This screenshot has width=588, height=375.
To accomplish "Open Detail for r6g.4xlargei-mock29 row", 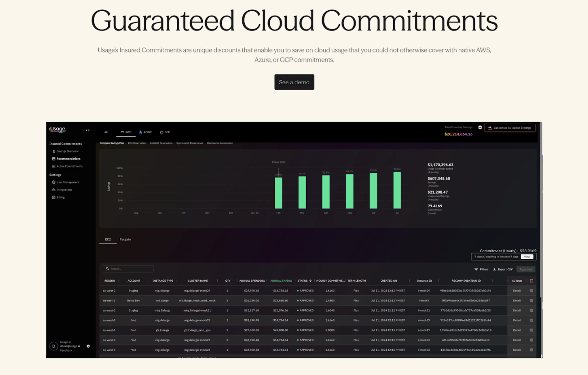I will click(x=517, y=291).
